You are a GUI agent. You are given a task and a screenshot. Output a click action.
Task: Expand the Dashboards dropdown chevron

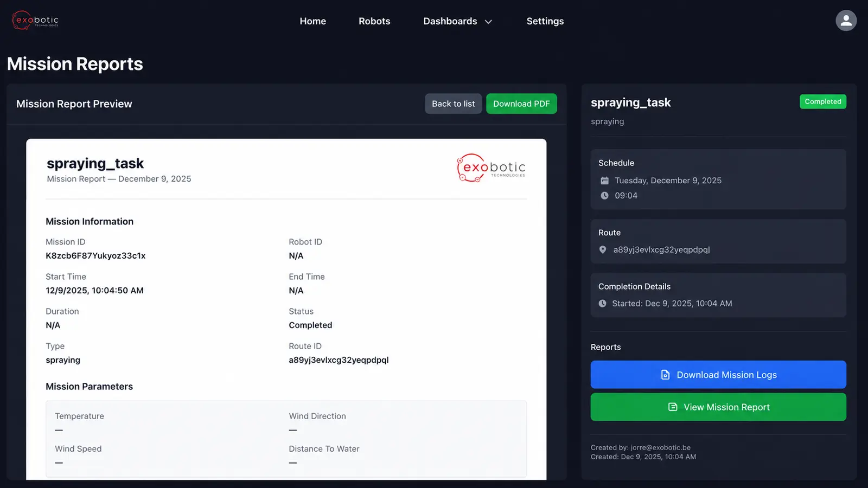488,22
